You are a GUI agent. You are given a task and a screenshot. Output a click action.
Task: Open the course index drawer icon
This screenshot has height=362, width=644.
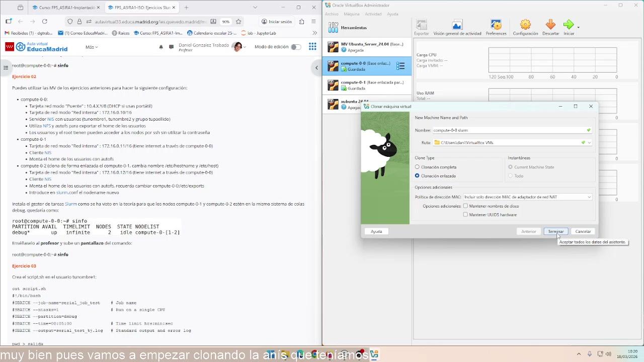pos(6,67)
